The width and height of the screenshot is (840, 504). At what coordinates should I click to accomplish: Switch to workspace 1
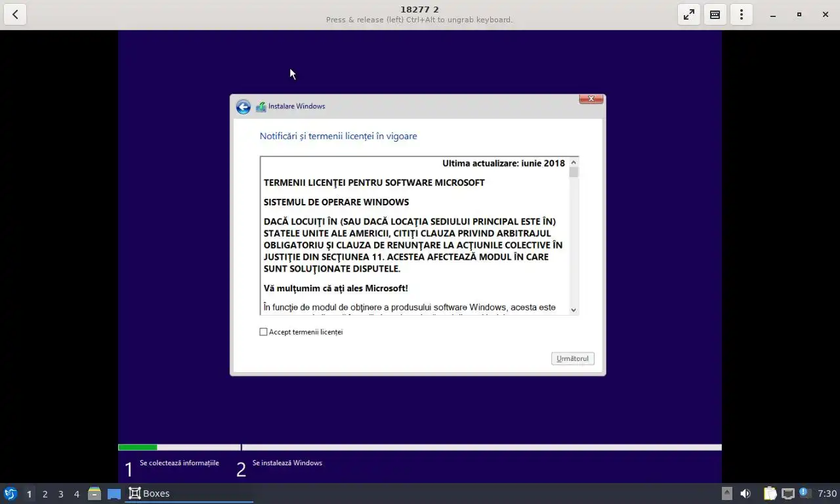pyautogui.click(x=29, y=493)
